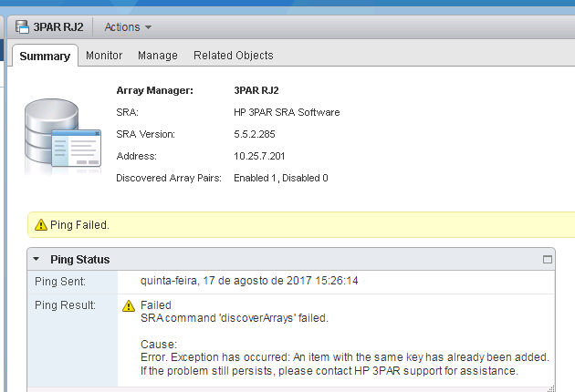This screenshot has width=575, height=392.
Task: Click the Address label
Action: pos(136,156)
